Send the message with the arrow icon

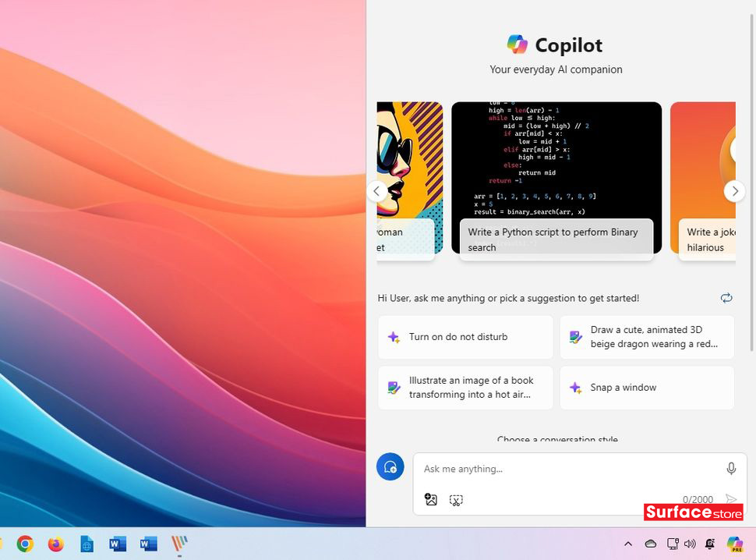(x=731, y=498)
